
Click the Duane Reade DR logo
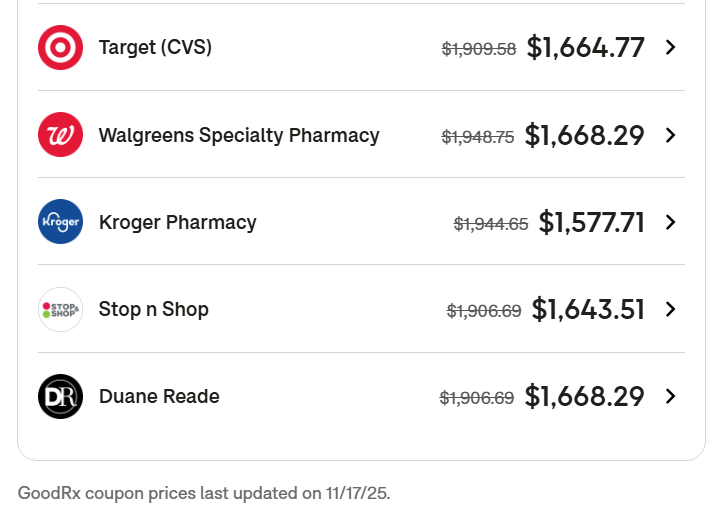(60, 396)
